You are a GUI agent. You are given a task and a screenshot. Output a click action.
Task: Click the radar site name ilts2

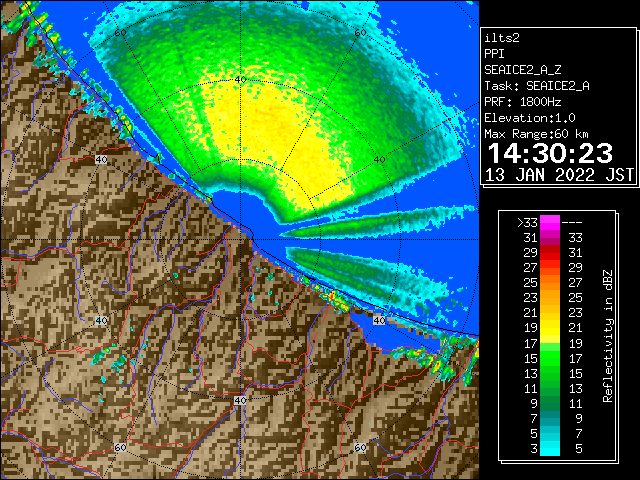point(502,38)
